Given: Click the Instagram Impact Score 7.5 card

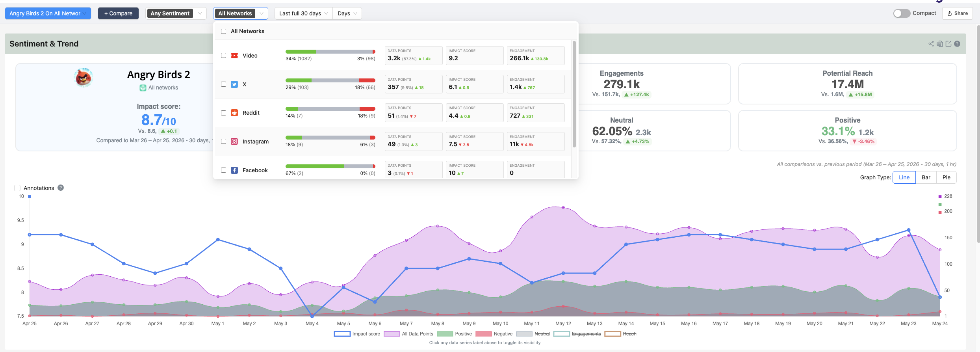Looking at the screenshot, I should tap(475, 142).
